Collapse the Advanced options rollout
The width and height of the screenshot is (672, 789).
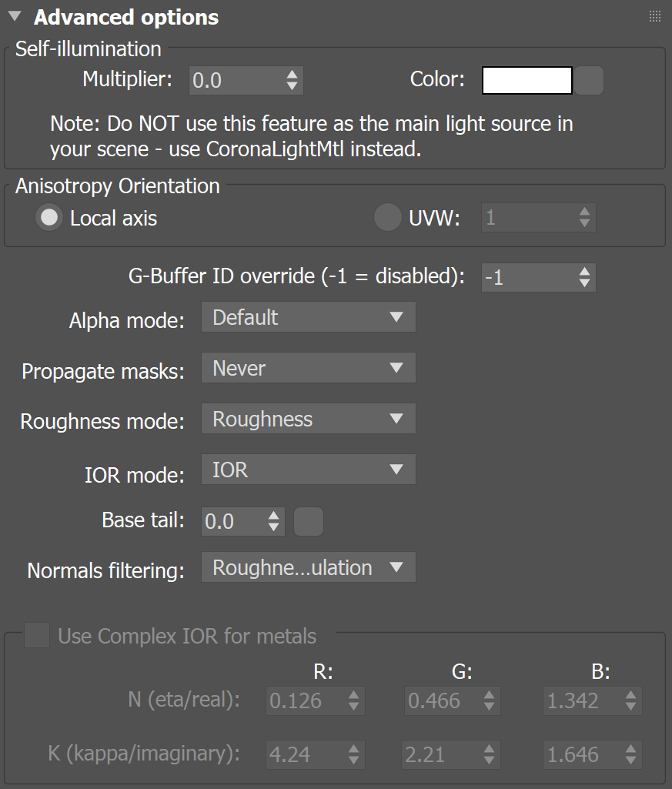pyautogui.click(x=15, y=16)
